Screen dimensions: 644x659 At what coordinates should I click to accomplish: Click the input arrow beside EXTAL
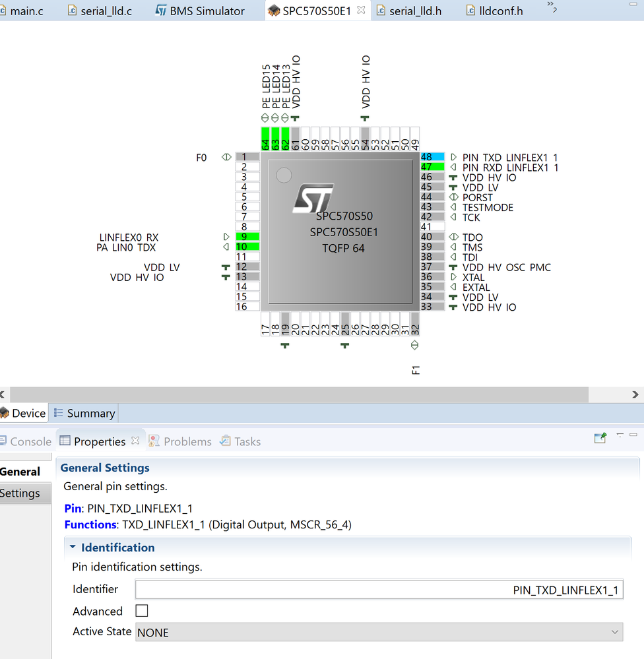coord(453,287)
